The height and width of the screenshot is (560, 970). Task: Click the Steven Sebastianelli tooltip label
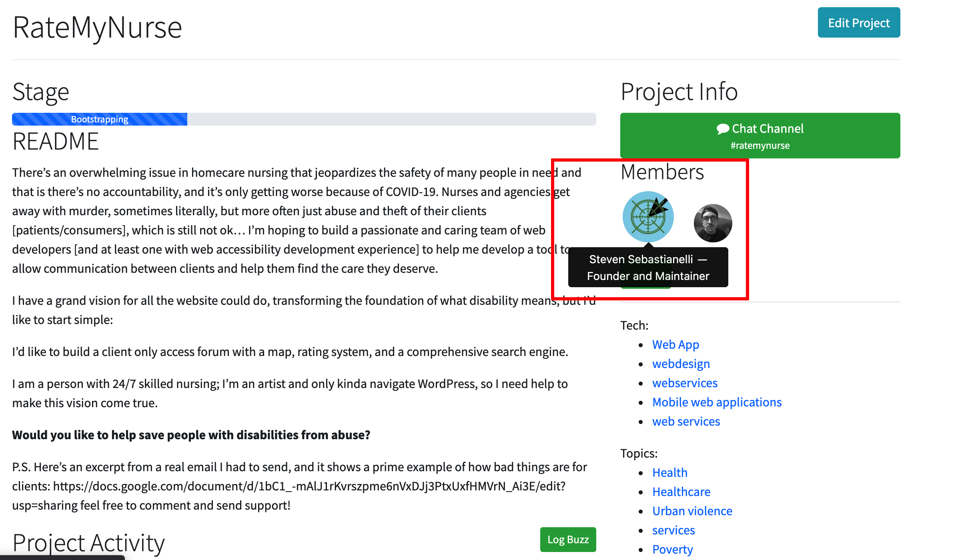[x=648, y=267]
